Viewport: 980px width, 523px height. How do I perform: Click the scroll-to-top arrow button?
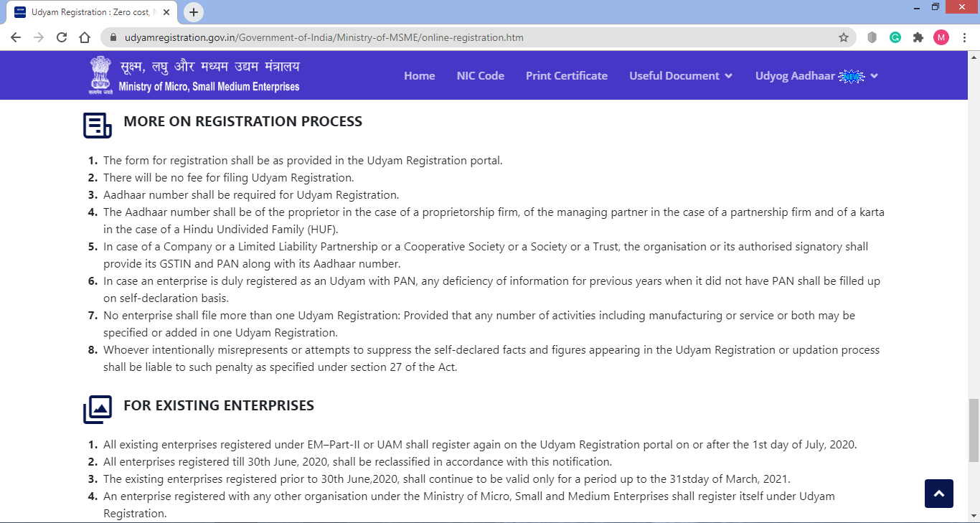click(938, 494)
